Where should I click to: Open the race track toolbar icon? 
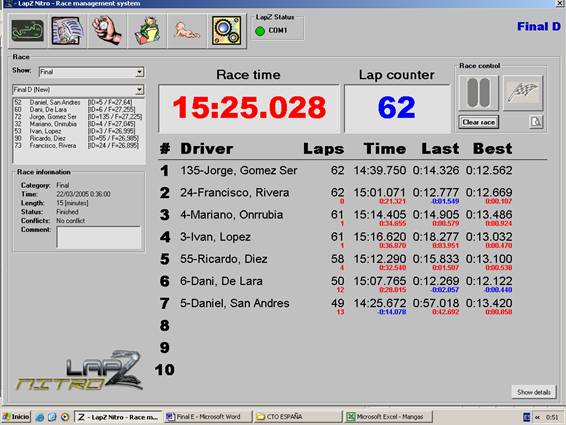tap(28, 31)
